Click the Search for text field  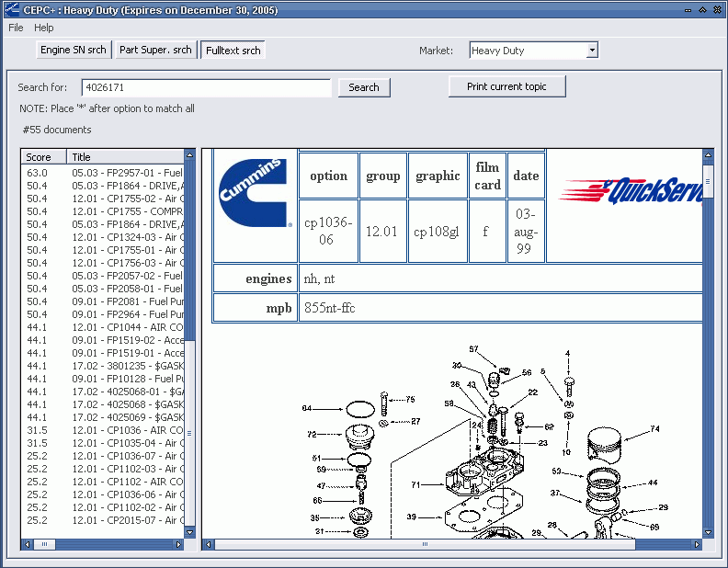(206, 87)
